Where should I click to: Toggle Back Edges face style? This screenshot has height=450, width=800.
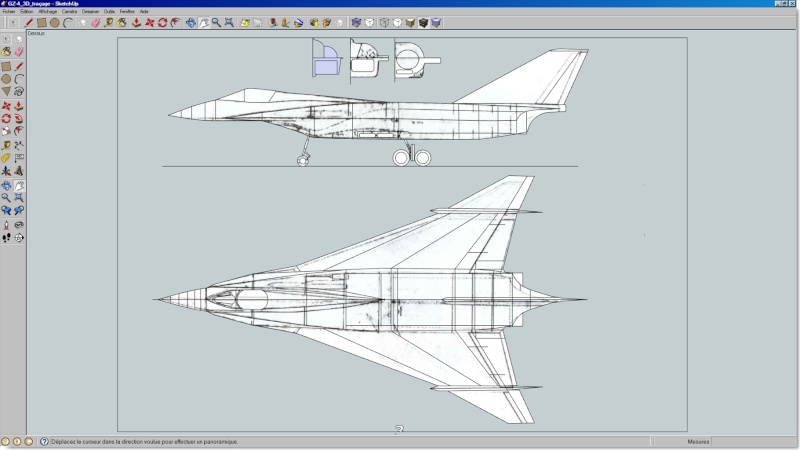point(369,22)
